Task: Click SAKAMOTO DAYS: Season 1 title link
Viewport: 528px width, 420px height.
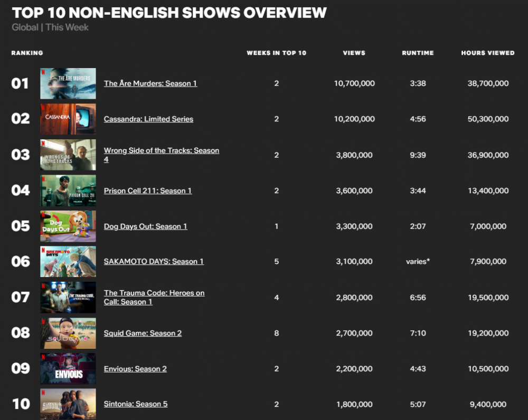Action: pyautogui.click(x=154, y=262)
